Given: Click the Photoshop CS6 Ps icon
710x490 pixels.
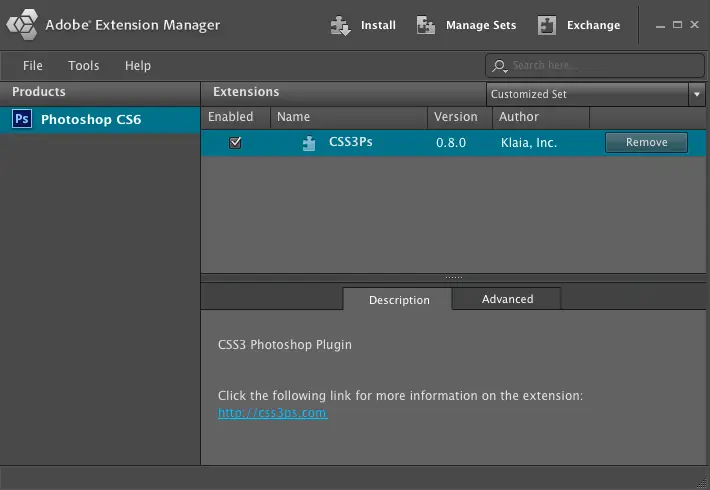Looking at the screenshot, I should pyautogui.click(x=22, y=120).
